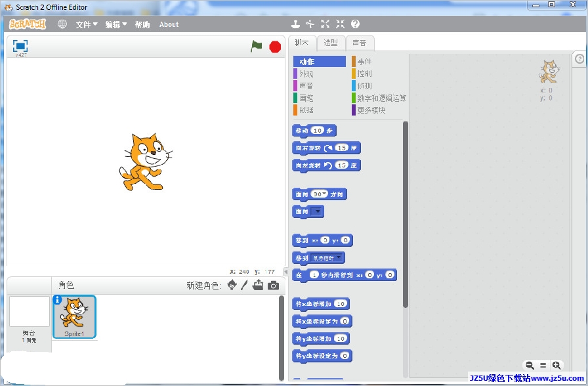Maximize the Scratch 2 Offline Editor window
Viewport: 588px width, 386px height.
tap(551, 5)
